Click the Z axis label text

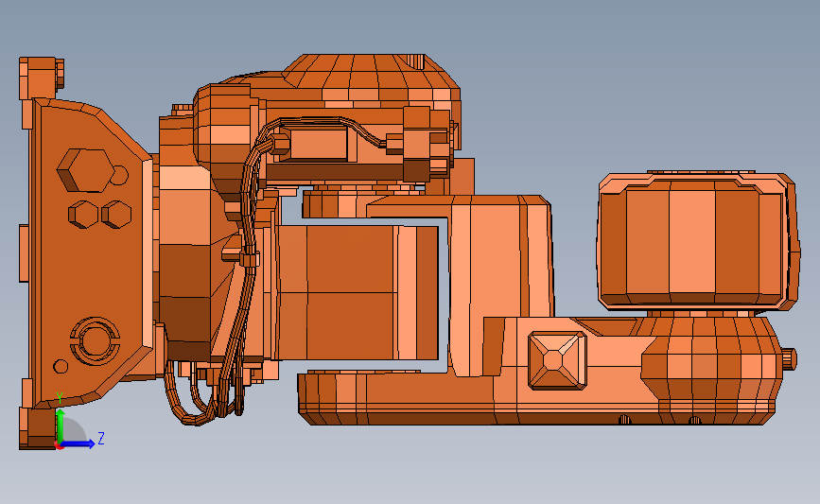click(101, 438)
